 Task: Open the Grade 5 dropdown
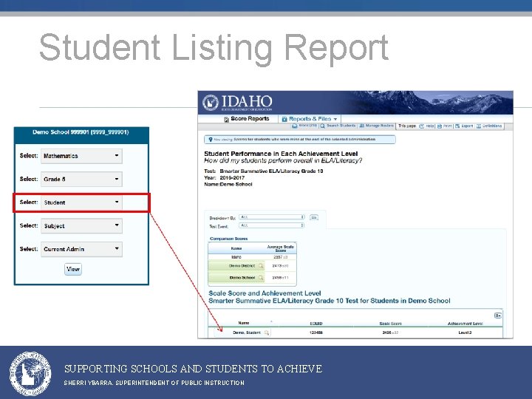pyautogui.click(x=81, y=179)
